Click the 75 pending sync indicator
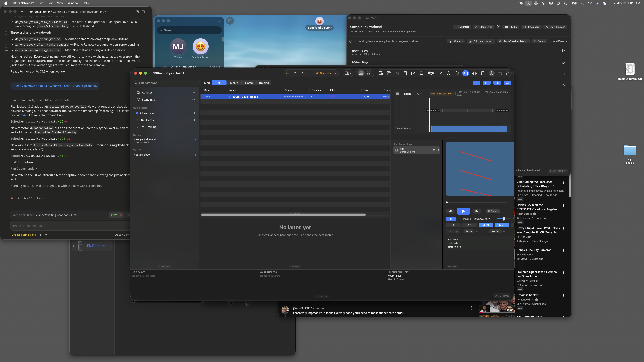 click(326, 73)
